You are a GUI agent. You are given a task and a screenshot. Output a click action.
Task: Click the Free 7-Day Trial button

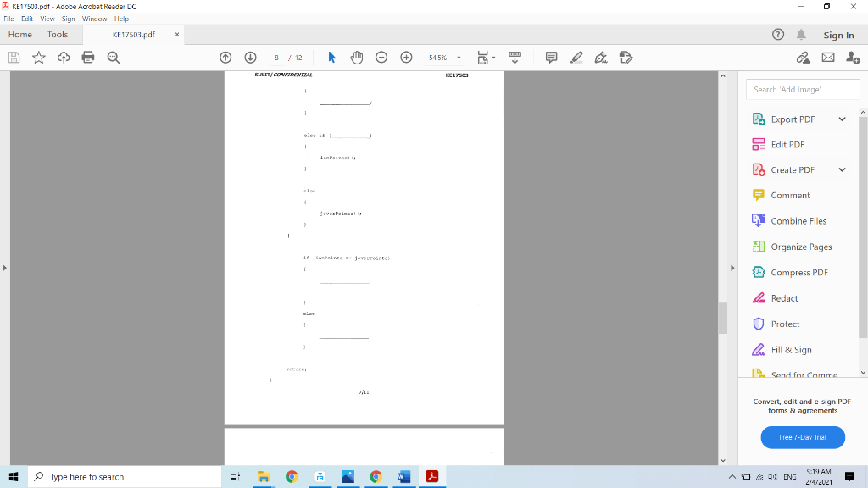tap(803, 437)
